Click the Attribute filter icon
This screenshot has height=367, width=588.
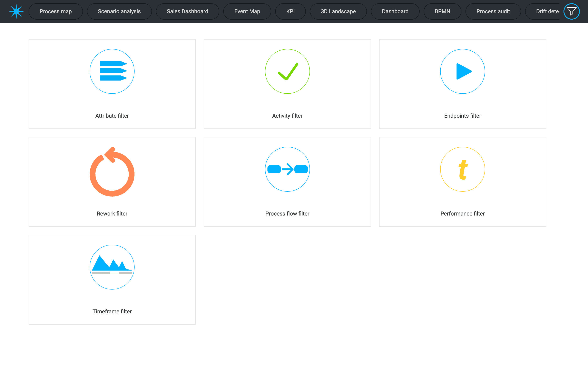[x=112, y=71]
